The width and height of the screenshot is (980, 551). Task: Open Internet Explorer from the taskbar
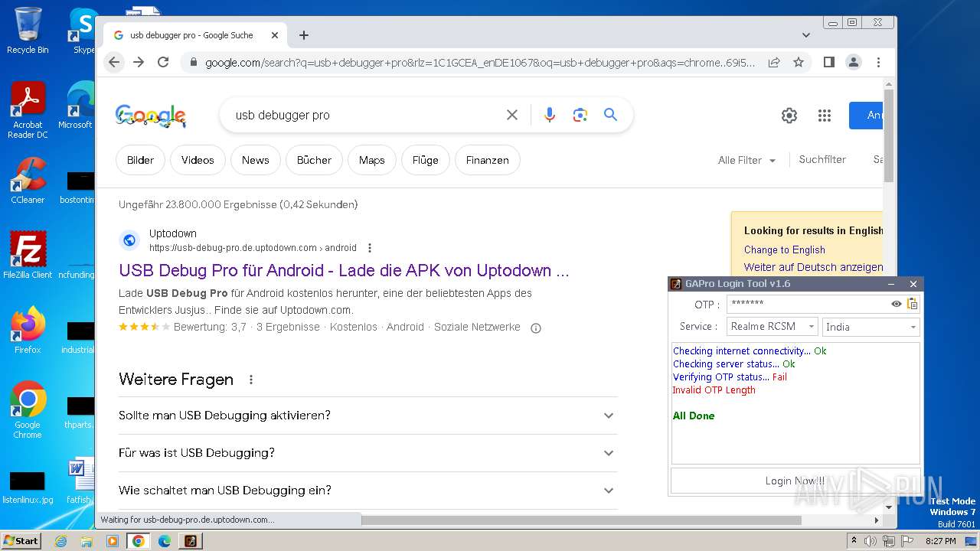[60, 541]
